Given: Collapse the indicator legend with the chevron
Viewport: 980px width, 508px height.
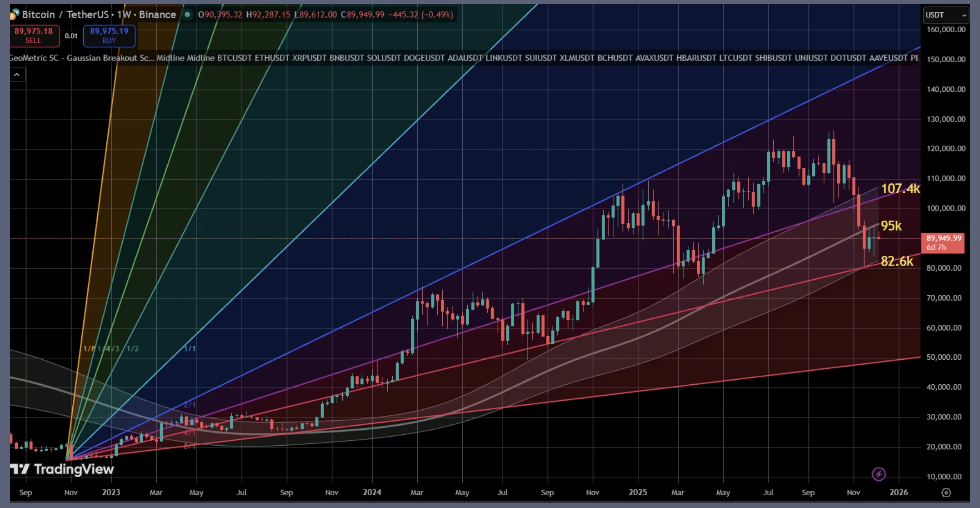Looking at the screenshot, I should pos(17,75).
